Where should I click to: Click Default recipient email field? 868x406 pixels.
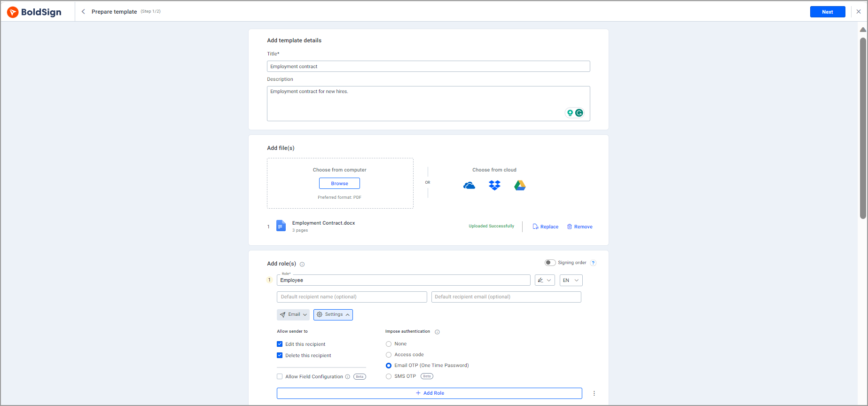click(x=506, y=297)
